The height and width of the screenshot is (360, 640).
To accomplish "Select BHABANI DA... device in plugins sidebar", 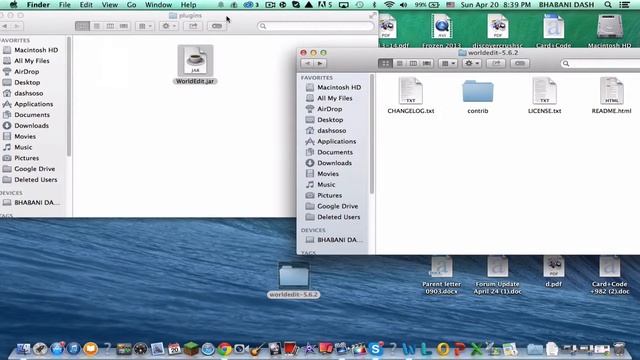I will point(36,202).
